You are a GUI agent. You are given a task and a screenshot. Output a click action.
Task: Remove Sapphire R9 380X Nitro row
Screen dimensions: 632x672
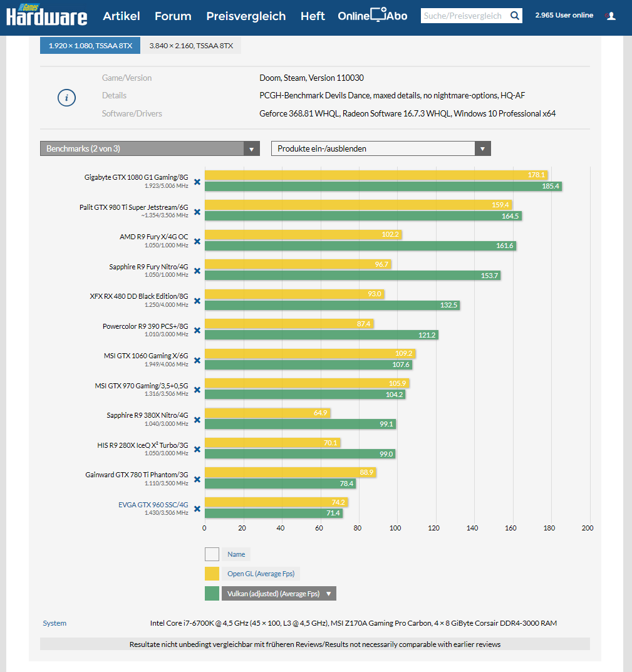(197, 420)
